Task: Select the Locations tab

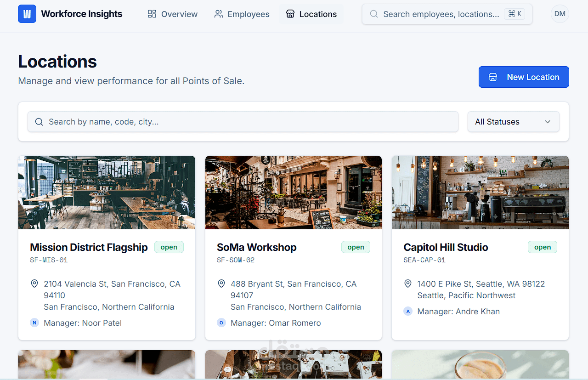Action: (x=311, y=14)
